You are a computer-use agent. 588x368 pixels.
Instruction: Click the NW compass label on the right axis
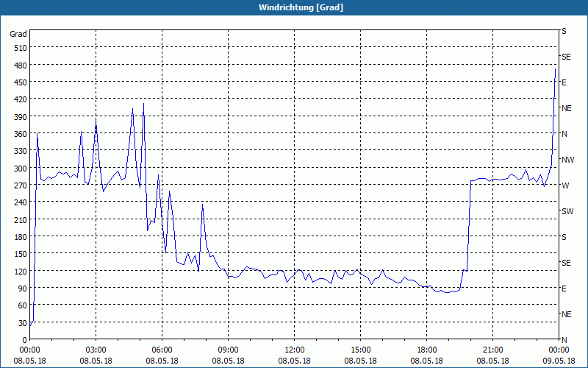click(567, 160)
